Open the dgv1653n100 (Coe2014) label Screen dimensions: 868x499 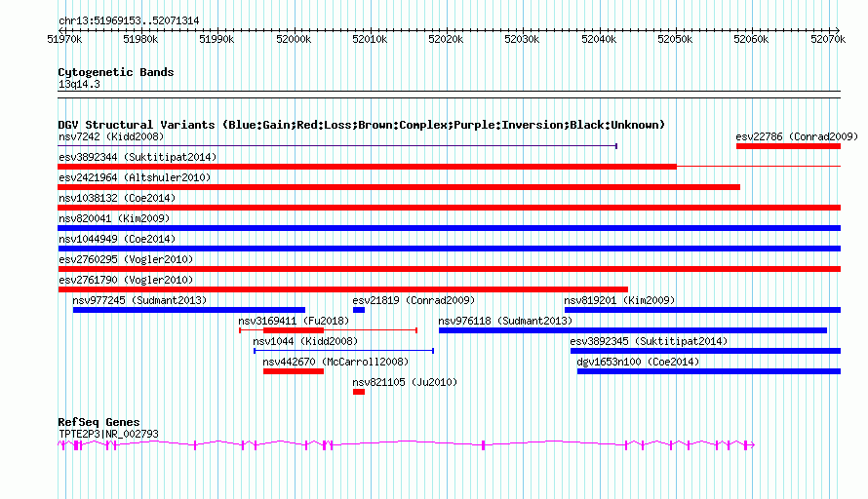pos(638,362)
